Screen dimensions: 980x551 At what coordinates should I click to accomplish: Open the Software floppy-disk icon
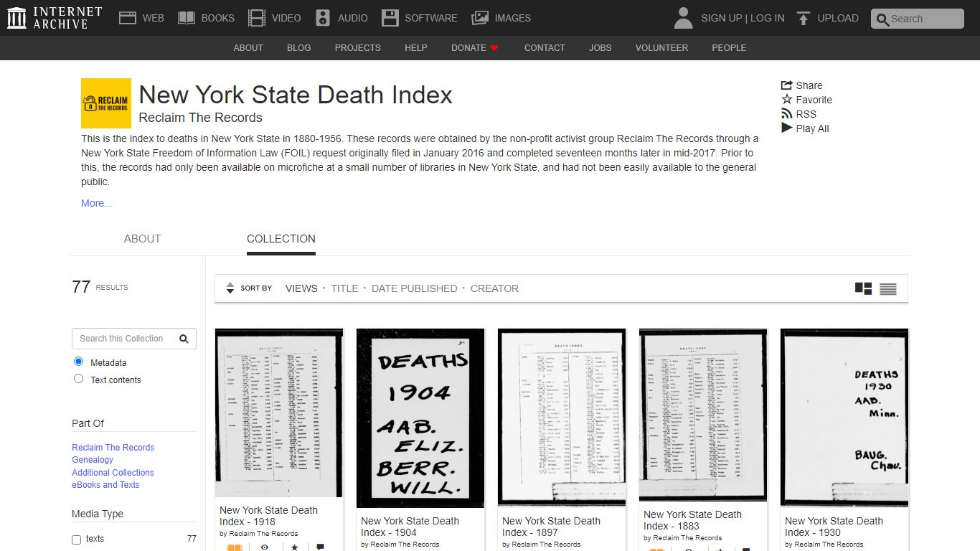click(390, 18)
